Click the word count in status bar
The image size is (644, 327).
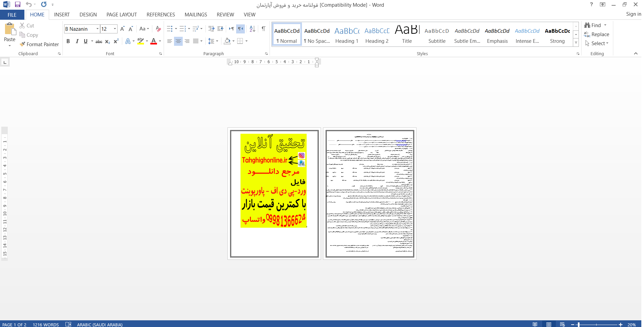point(46,324)
